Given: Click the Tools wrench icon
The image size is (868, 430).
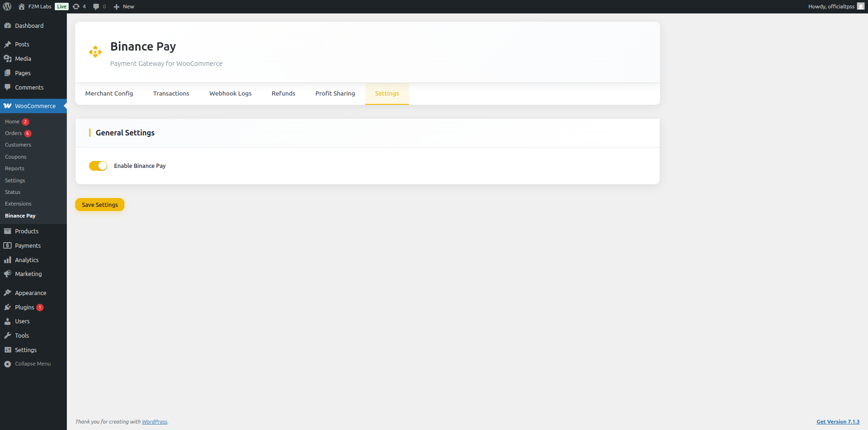Looking at the screenshot, I should pos(7,335).
